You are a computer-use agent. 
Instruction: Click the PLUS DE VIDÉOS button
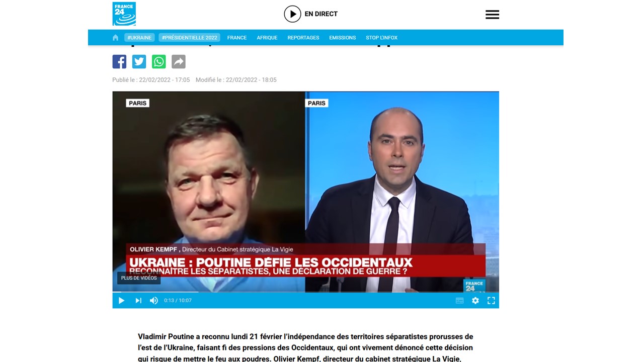tap(139, 278)
